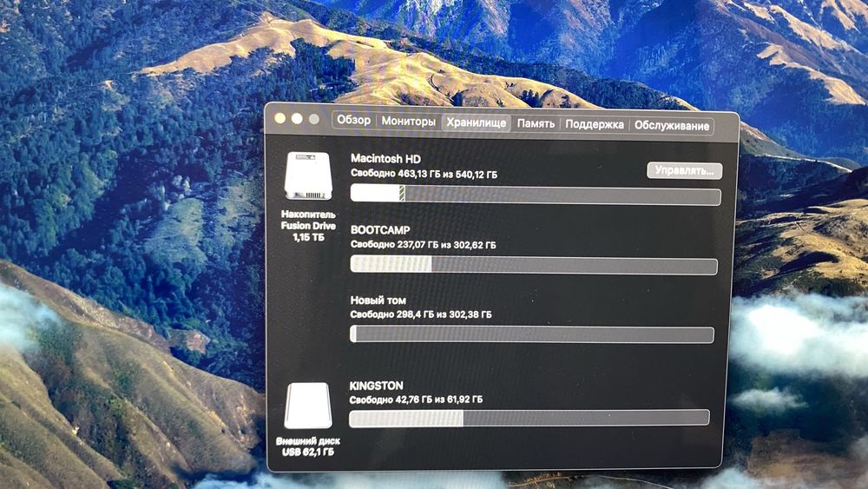Click the Macintosh HD storage bar
Image resolution: width=868 pixels, height=489 pixels.
536,195
